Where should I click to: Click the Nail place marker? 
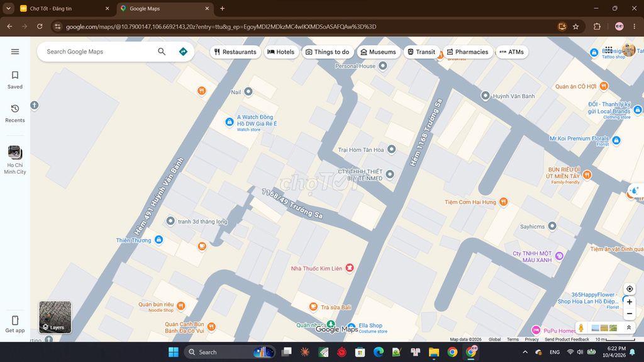pyautogui.click(x=248, y=91)
